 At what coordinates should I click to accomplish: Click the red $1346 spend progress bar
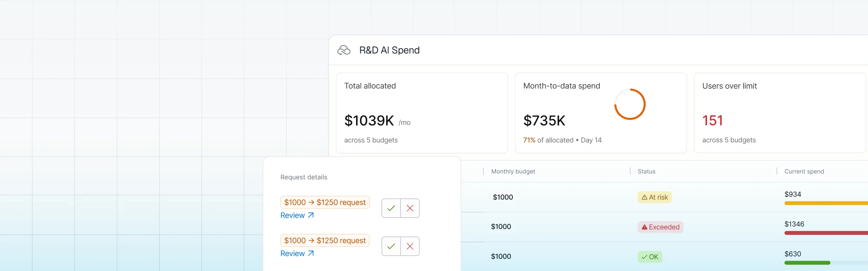point(826,233)
